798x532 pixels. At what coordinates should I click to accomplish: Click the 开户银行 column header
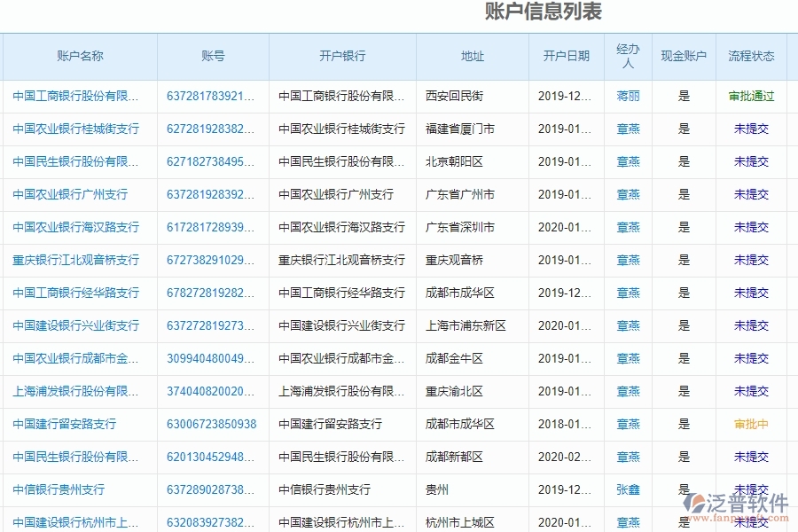tap(341, 56)
